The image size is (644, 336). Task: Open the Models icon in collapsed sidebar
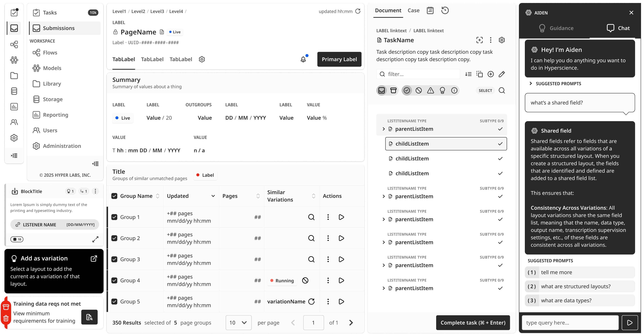14,60
